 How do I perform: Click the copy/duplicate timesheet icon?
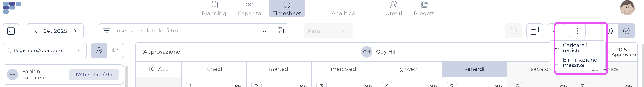(x=534, y=31)
